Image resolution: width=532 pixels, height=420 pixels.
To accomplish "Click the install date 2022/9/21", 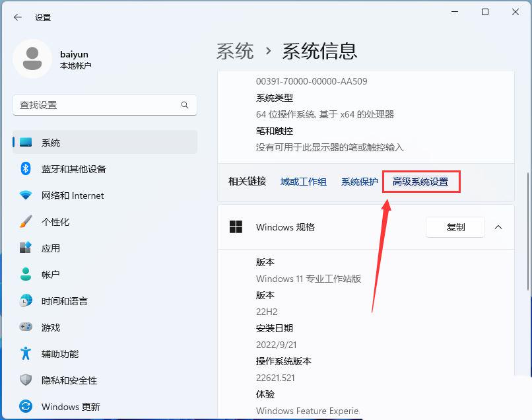I will coord(276,345).
